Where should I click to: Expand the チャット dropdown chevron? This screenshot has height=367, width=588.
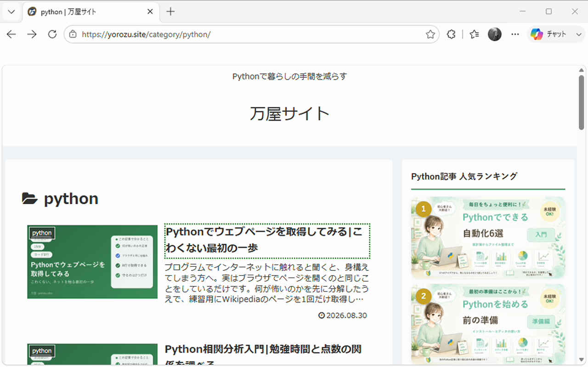click(x=578, y=34)
